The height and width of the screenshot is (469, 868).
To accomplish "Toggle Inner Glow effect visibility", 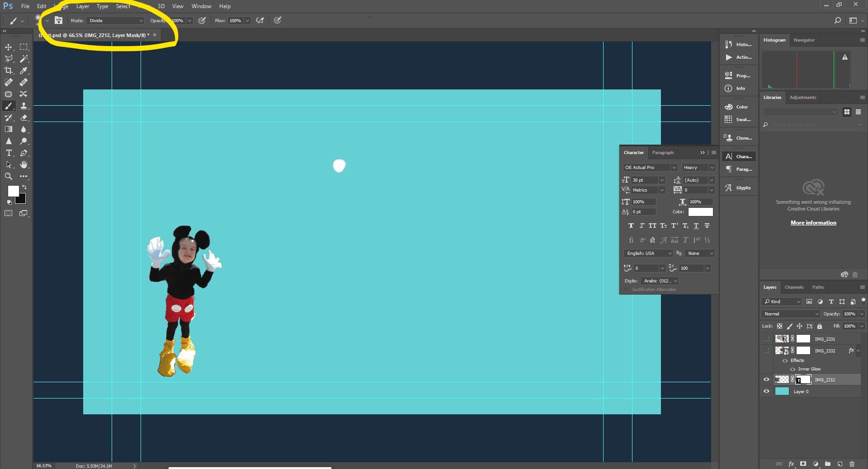I will tap(793, 369).
